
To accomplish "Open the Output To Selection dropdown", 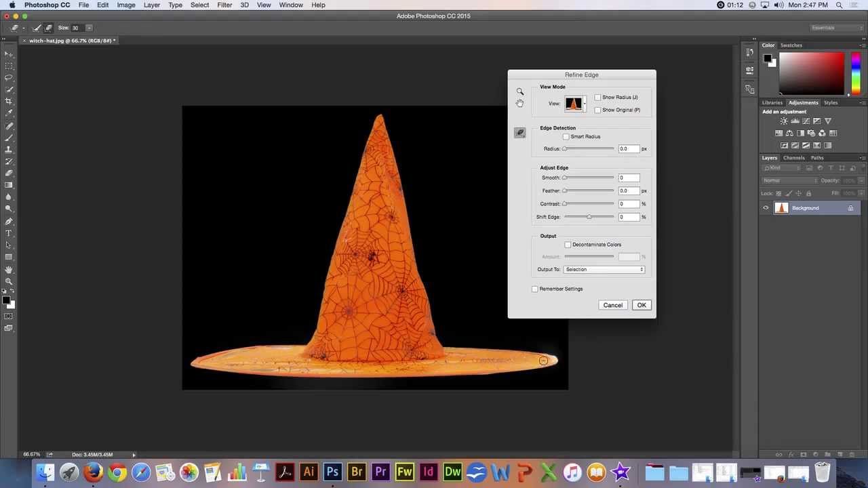I will point(604,270).
